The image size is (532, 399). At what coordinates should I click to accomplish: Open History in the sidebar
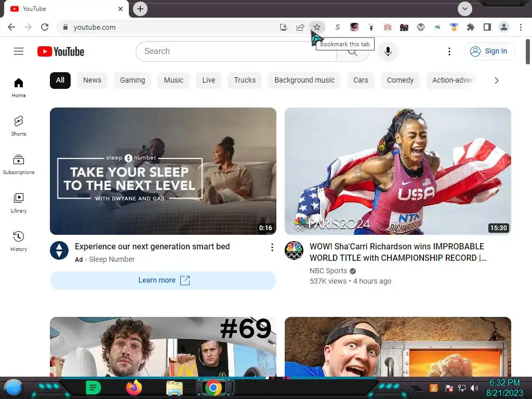[x=19, y=242]
